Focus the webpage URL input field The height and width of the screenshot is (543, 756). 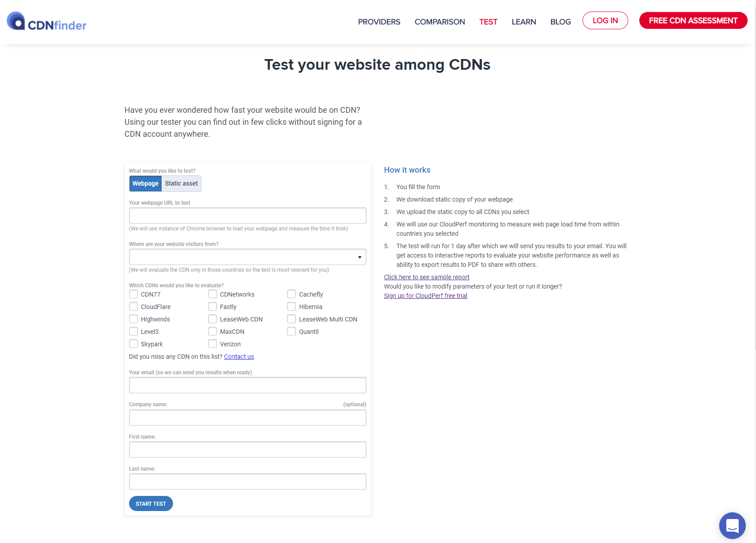(x=248, y=216)
